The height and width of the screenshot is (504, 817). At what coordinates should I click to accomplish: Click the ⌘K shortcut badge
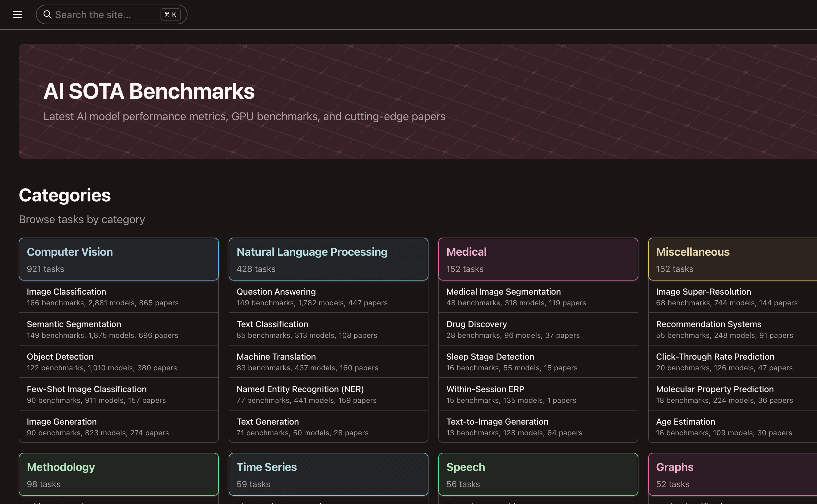[170, 14]
